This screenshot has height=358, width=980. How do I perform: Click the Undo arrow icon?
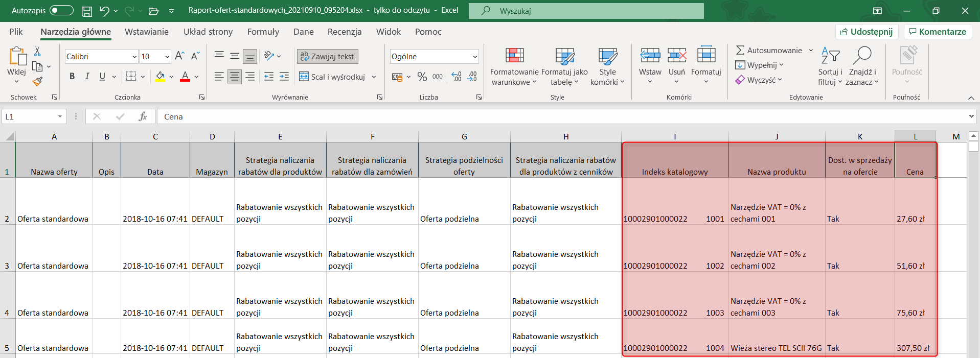pyautogui.click(x=105, y=11)
